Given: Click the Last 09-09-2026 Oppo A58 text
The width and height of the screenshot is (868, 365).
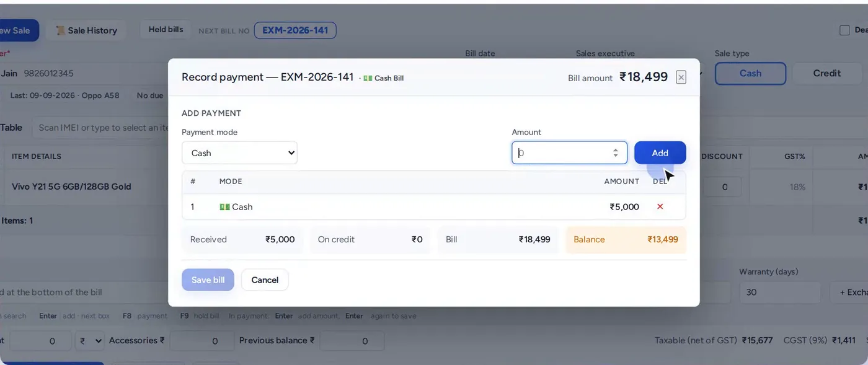Looking at the screenshot, I should coord(65,95).
